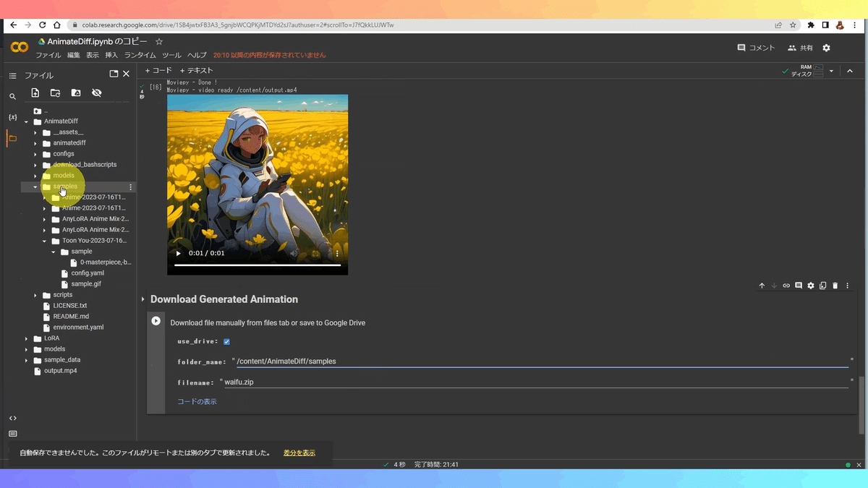Expand the sample_data folder
The image size is (868, 488).
[27, 360]
